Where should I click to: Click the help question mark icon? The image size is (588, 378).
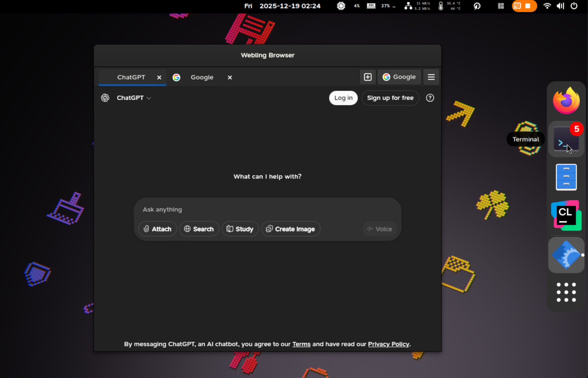[x=430, y=98]
